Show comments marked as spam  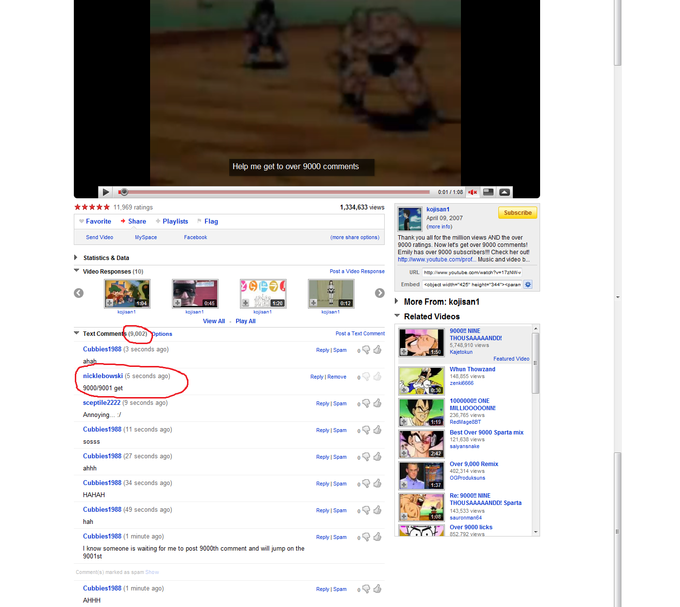(x=152, y=572)
